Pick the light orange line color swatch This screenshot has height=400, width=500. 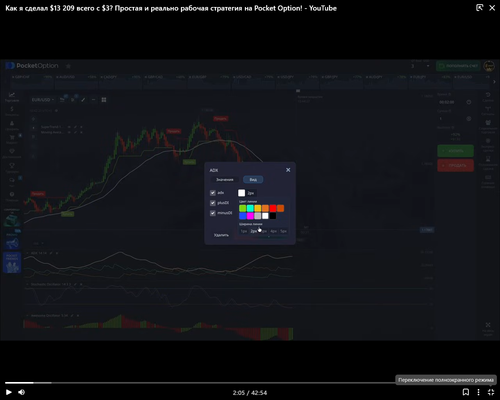click(x=265, y=208)
